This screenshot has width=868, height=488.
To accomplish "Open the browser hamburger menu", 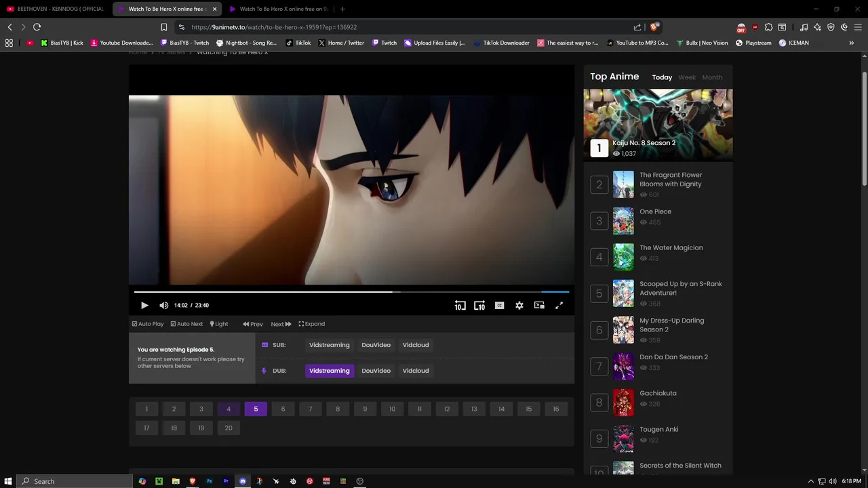I will click(858, 27).
